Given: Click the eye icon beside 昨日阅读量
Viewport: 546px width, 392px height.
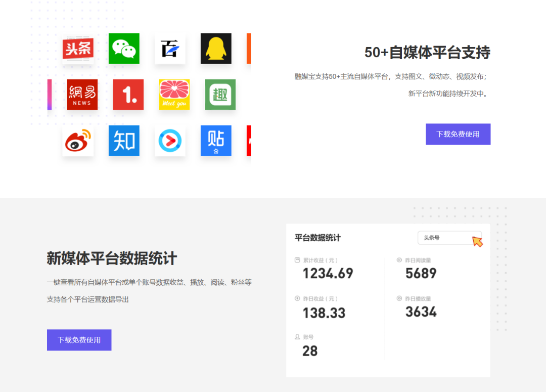Looking at the screenshot, I should tap(399, 260).
